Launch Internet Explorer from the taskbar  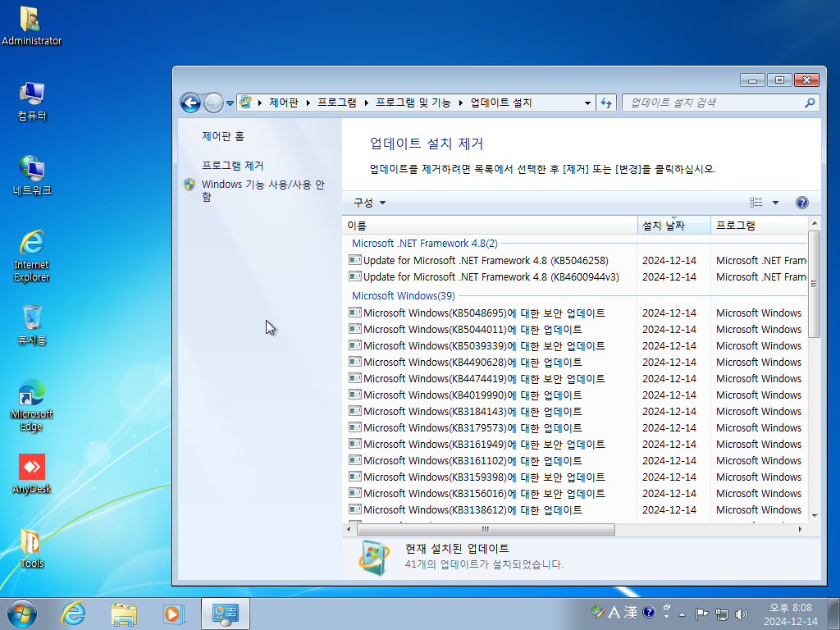(73, 614)
